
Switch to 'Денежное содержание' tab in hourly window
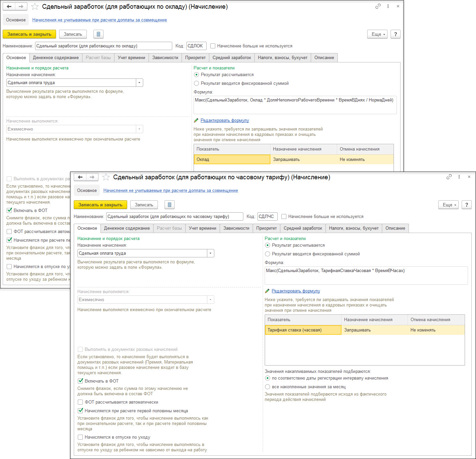[x=127, y=228]
